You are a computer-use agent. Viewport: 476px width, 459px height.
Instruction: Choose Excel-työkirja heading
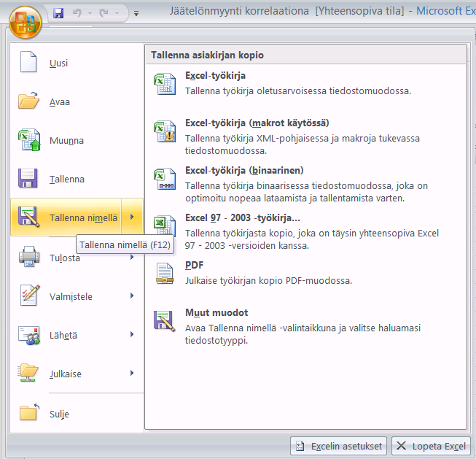(x=215, y=76)
